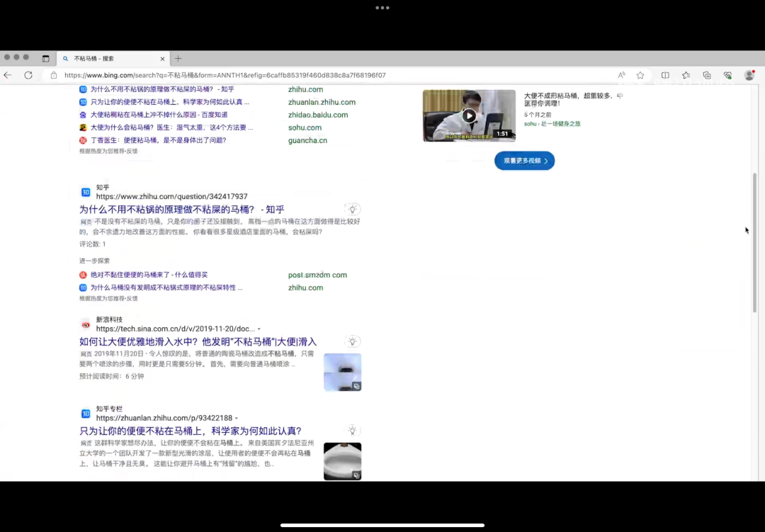Open 新浪科技 result thumbnail image
765x532 pixels.
point(343,373)
